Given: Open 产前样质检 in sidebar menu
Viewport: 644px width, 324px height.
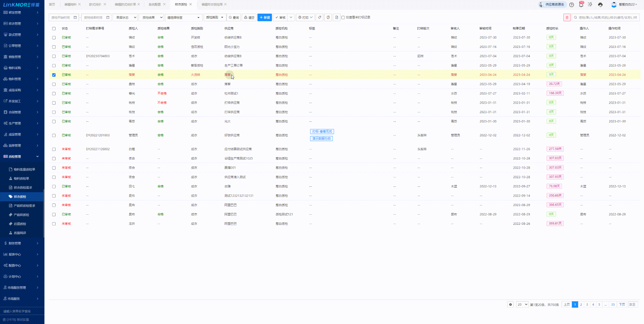Looking at the screenshot, I should click(21, 215).
